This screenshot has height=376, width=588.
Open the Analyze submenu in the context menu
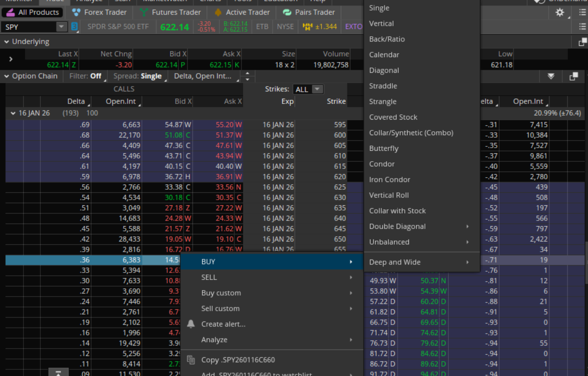[272, 340]
